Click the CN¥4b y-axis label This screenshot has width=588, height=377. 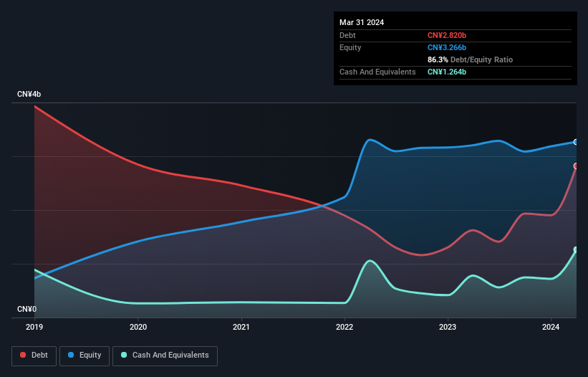pos(29,94)
